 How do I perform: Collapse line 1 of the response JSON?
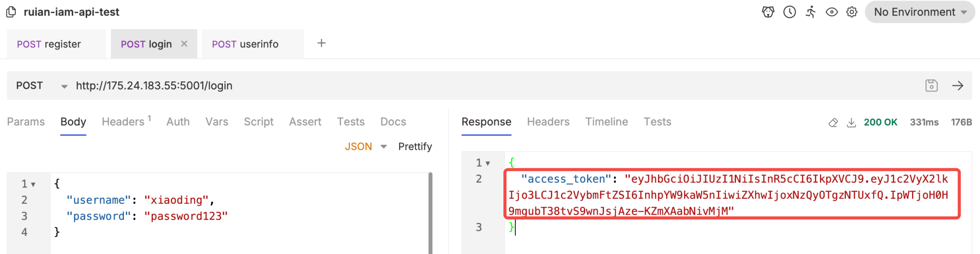488,164
